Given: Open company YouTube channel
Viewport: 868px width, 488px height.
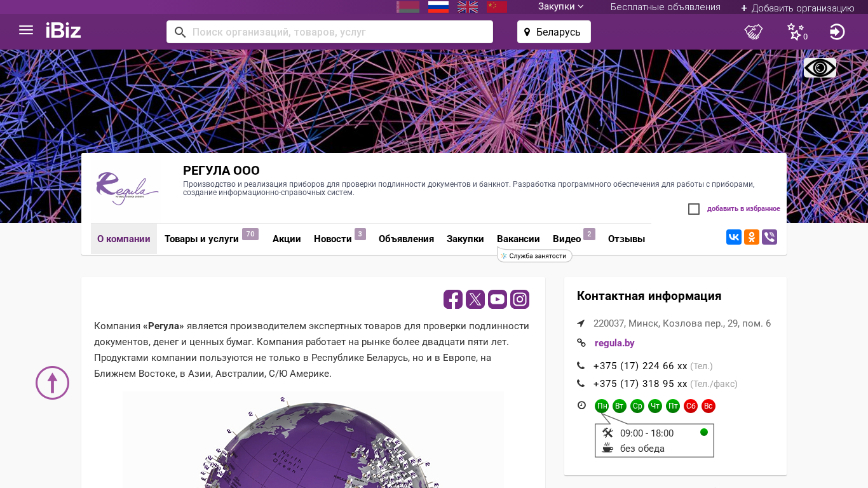Looking at the screenshot, I should coord(498,299).
